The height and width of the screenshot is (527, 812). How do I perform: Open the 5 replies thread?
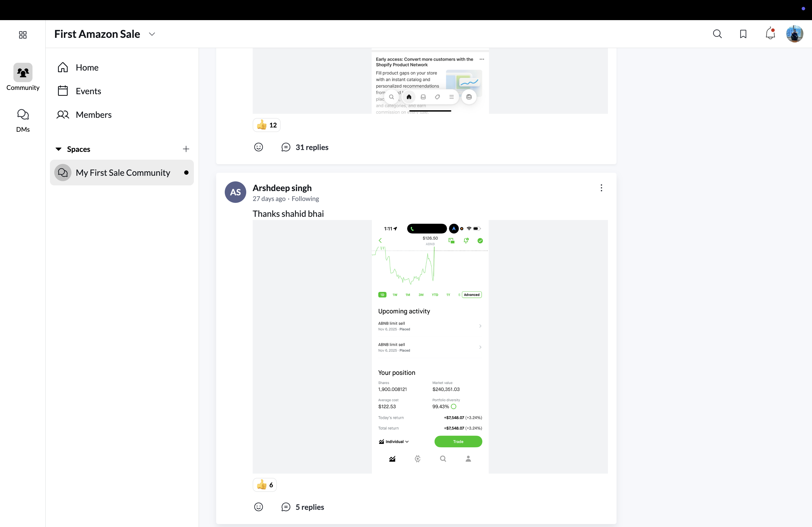click(310, 507)
